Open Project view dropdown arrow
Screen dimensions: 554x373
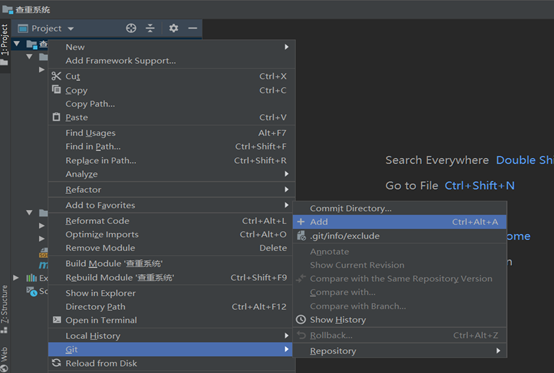[x=71, y=29]
